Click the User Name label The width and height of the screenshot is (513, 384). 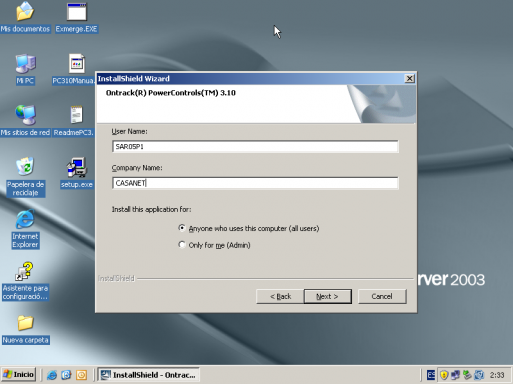(129, 131)
